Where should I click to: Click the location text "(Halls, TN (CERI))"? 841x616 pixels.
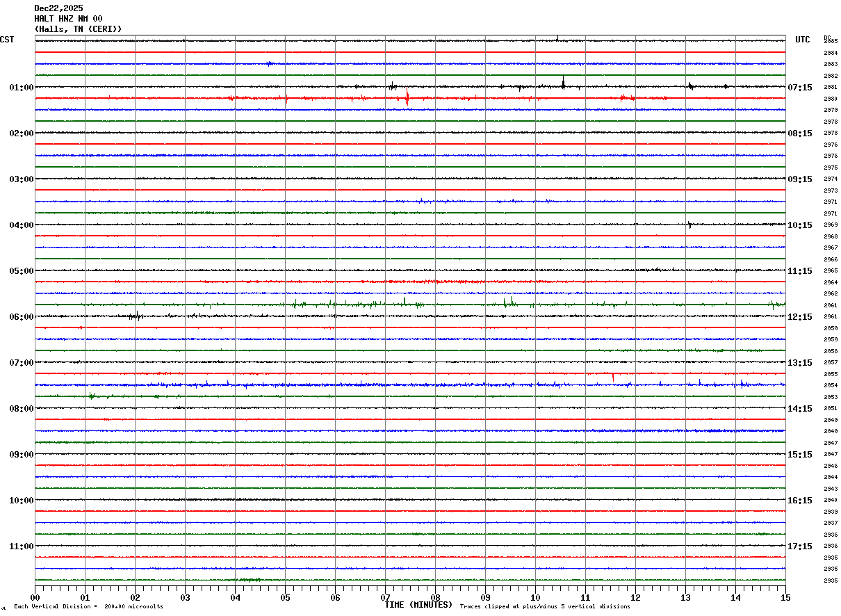click(x=78, y=29)
